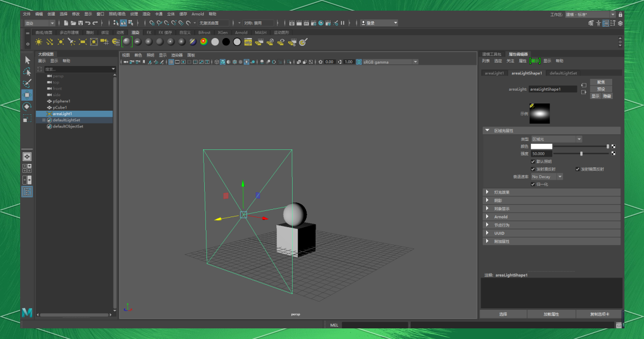Expand the 阴影 section
The height and width of the screenshot is (339, 644).
(487, 200)
